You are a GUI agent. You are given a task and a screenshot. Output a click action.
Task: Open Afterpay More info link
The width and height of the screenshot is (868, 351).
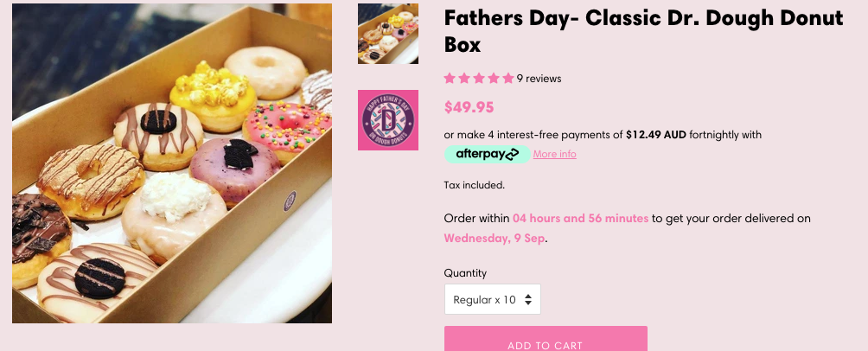click(554, 154)
